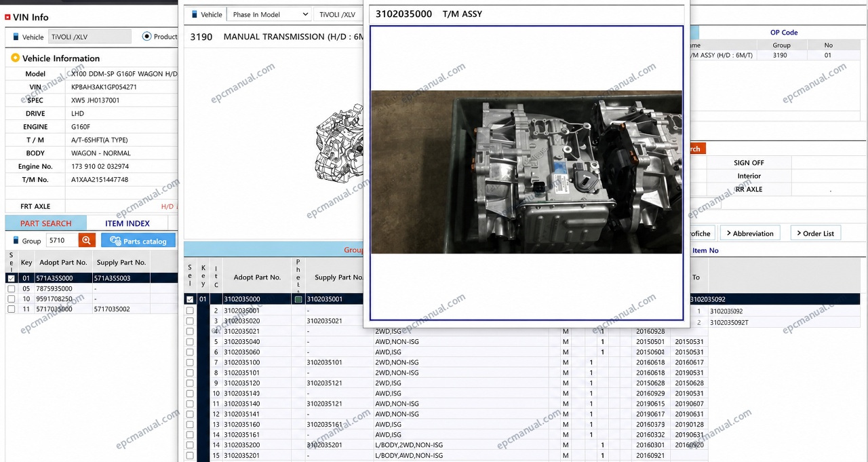
Task: Click the yellow Vehicle Information circle icon
Action: [x=15, y=58]
